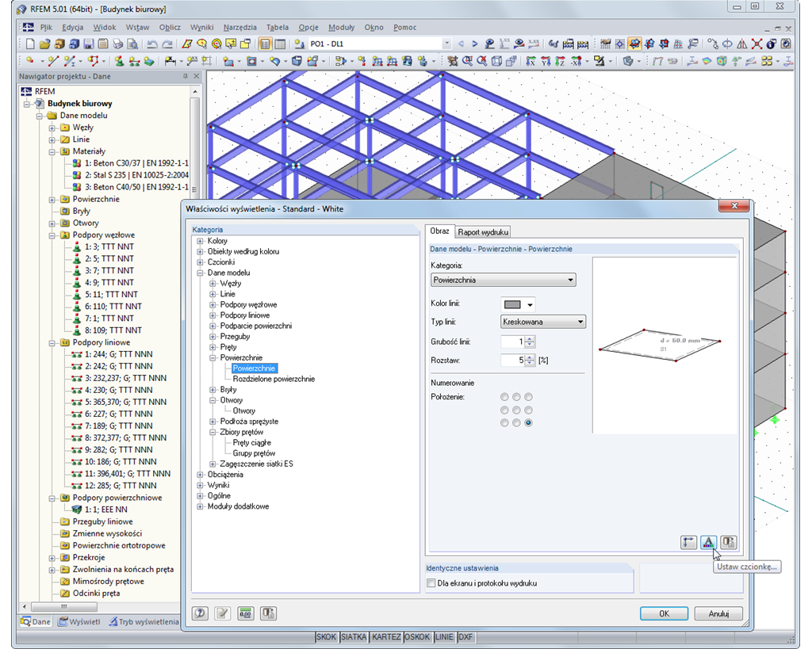Toggle the project navigator panel icon
The width and height of the screenshot is (812, 649).
click(265, 44)
